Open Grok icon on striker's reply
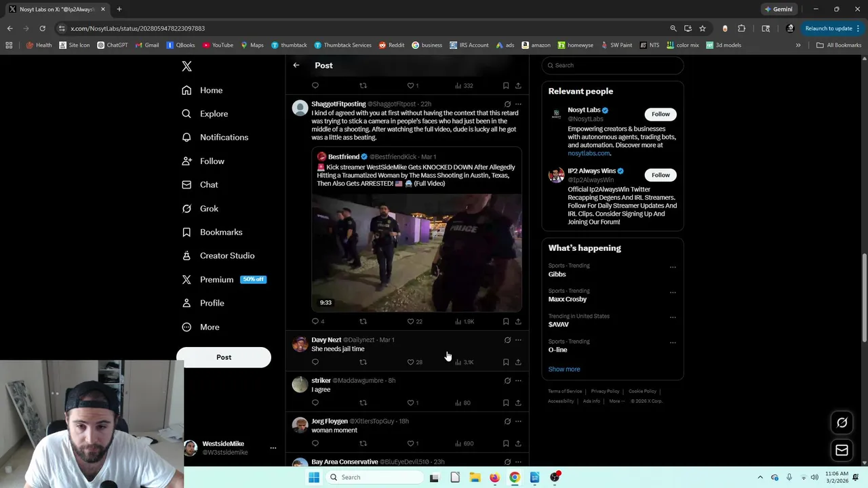The width and height of the screenshot is (868, 488). tap(507, 381)
